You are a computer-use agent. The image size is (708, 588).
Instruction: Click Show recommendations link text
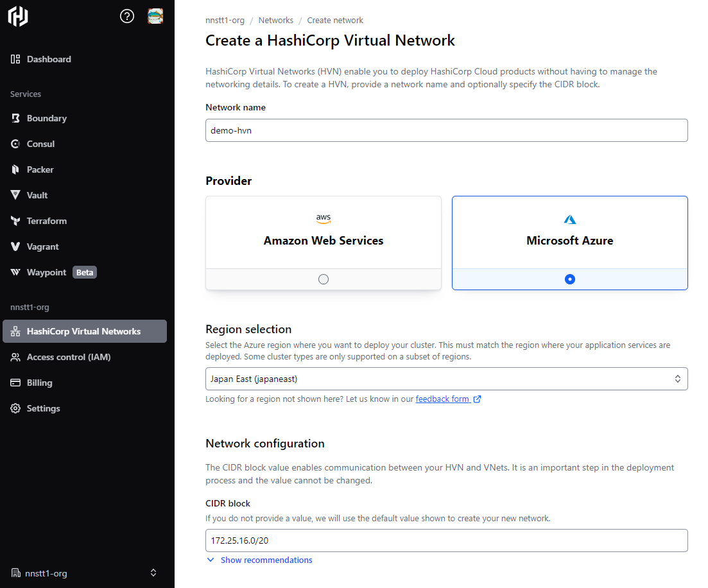pos(266,560)
